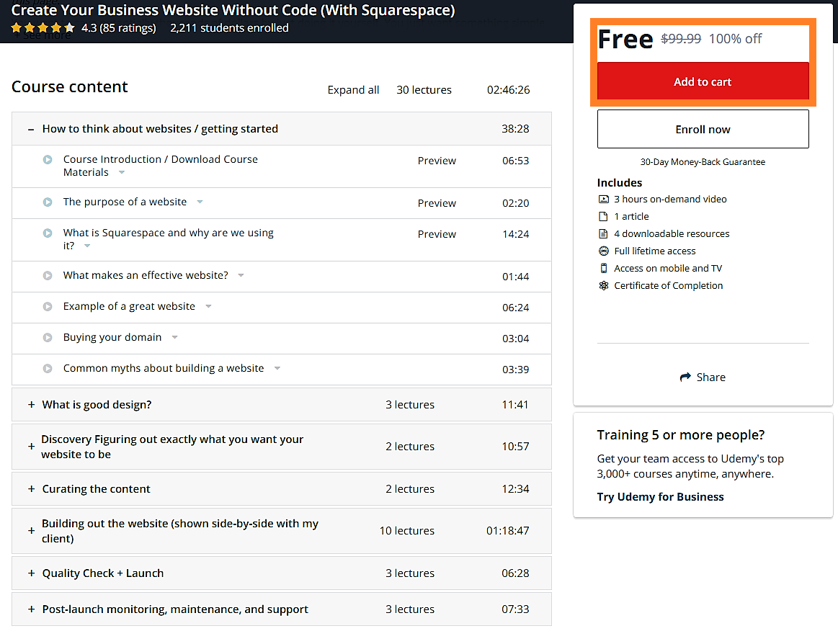Click the star rating icons in header
Screen dimensions: 838x644
pos(43,28)
